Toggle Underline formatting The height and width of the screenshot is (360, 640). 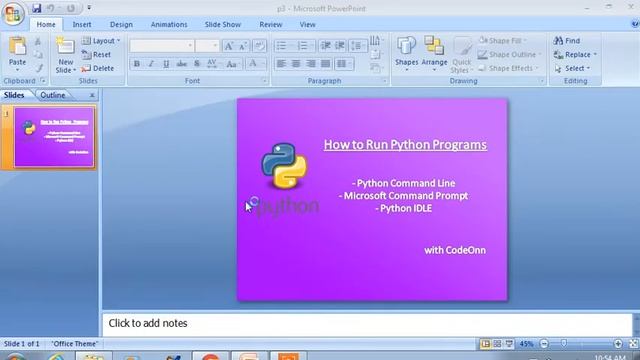click(166, 64)
